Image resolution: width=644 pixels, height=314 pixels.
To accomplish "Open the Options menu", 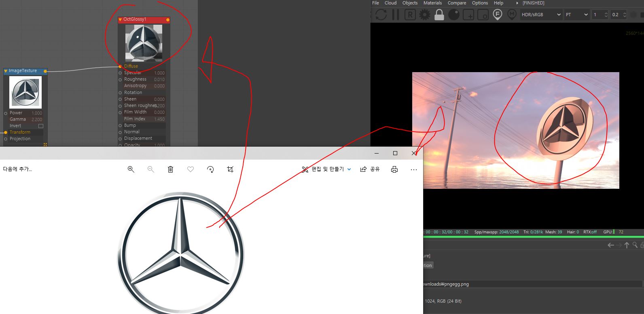I will click(480, 3).
